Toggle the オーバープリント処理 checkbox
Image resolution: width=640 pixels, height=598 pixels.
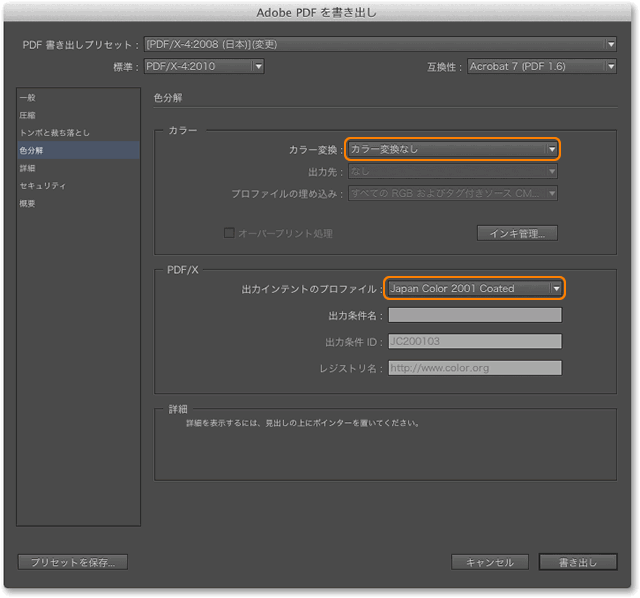229,233
